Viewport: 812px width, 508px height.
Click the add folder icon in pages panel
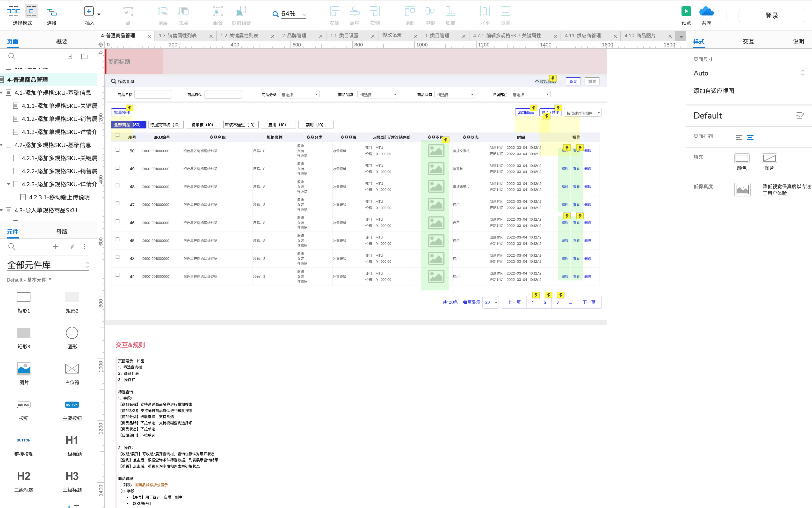coord(84,56)
